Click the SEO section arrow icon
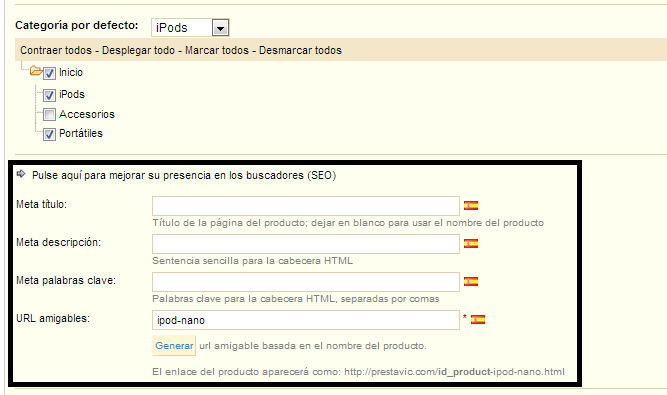 click(21, 173)
